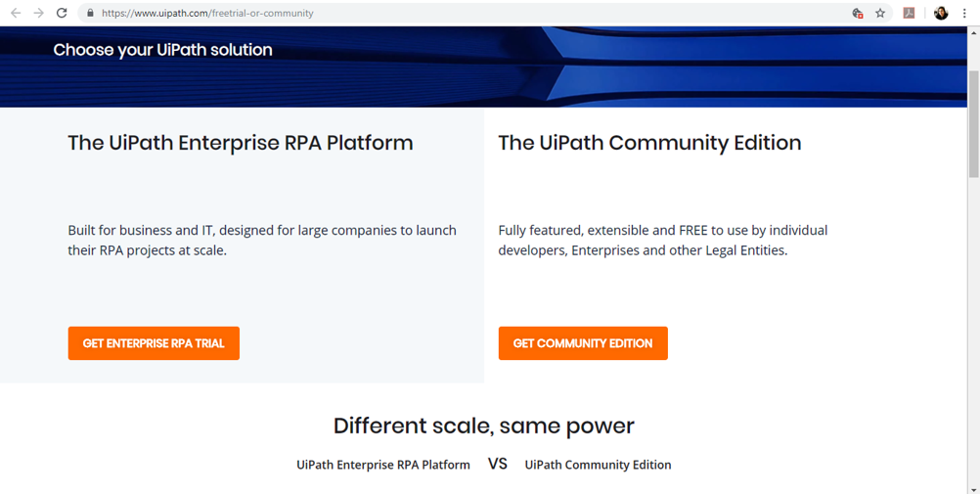Image resolution: width=980 pixels, height=494 pixels.
Task: Click the heading 'The UiPath Community Edition'
Action: (649, 143)
